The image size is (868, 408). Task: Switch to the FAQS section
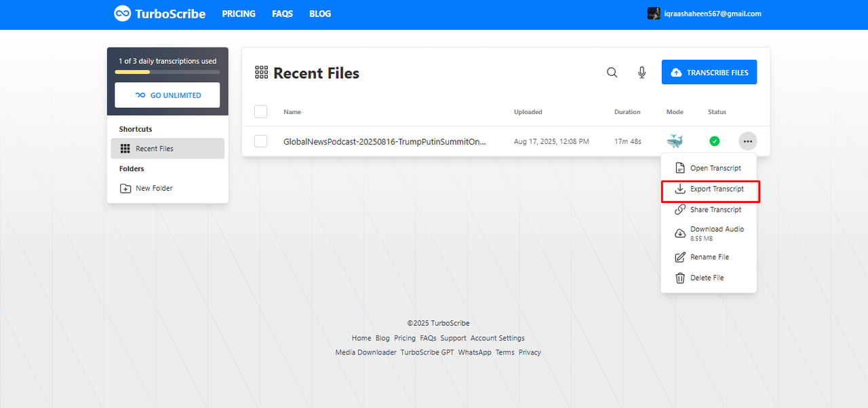[282, 14]
